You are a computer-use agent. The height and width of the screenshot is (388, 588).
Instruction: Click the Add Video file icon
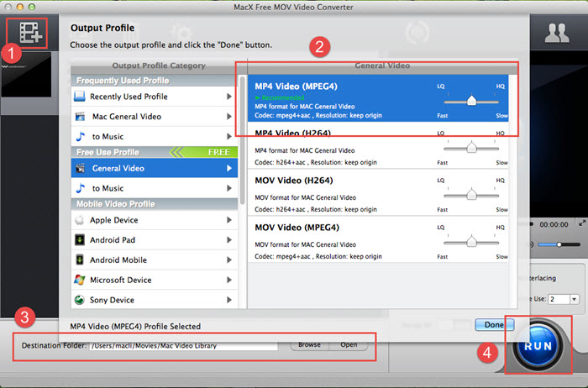(x=30, y=33)
